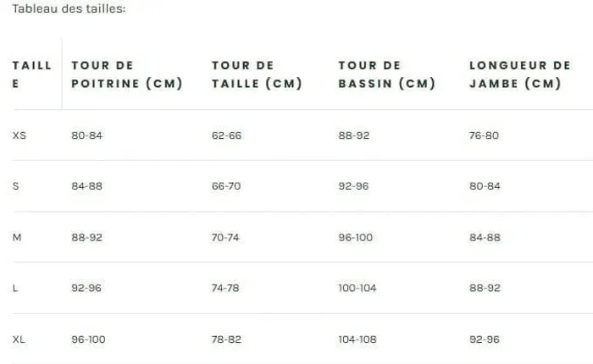Select the M size row label
593x364 pixels.
pos(17,237)
